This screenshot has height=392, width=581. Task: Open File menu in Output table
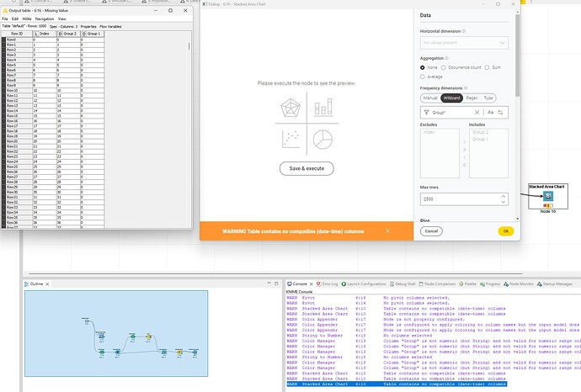pyautogui.click(x=5, y=19)
